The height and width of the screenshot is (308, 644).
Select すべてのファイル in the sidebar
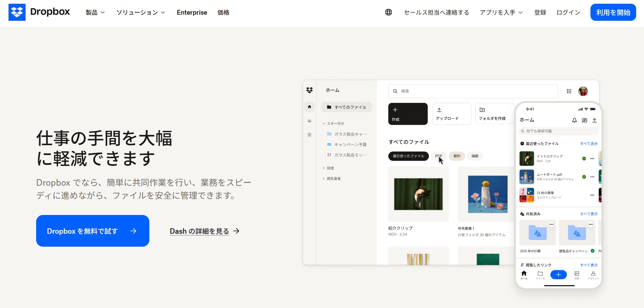[x=346, y=107]
